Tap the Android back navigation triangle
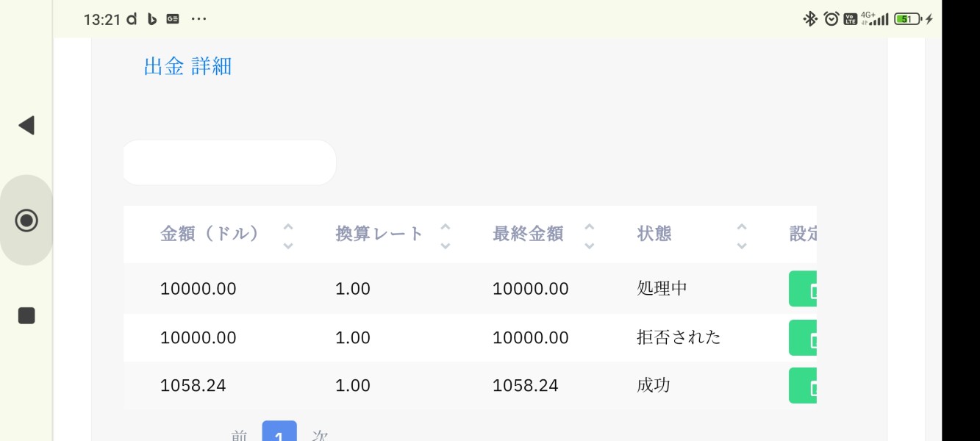 pyautogui.click(x=26, y=125)
